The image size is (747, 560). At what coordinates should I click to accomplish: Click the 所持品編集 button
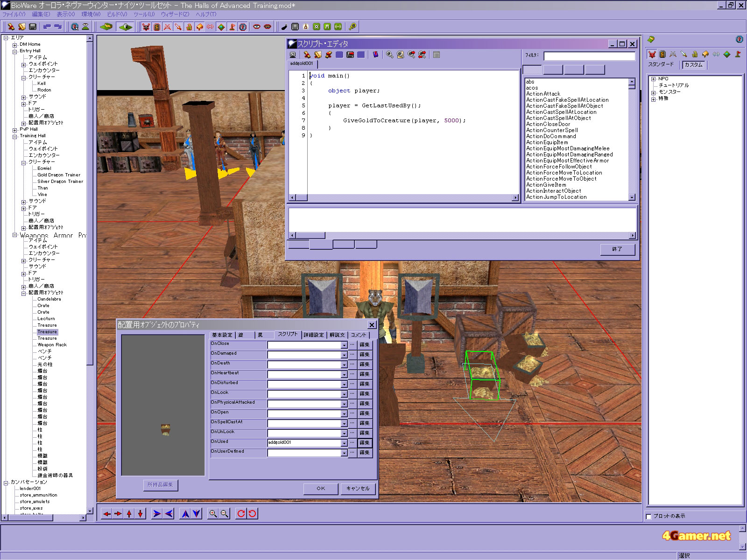click(x=160, y=485)
